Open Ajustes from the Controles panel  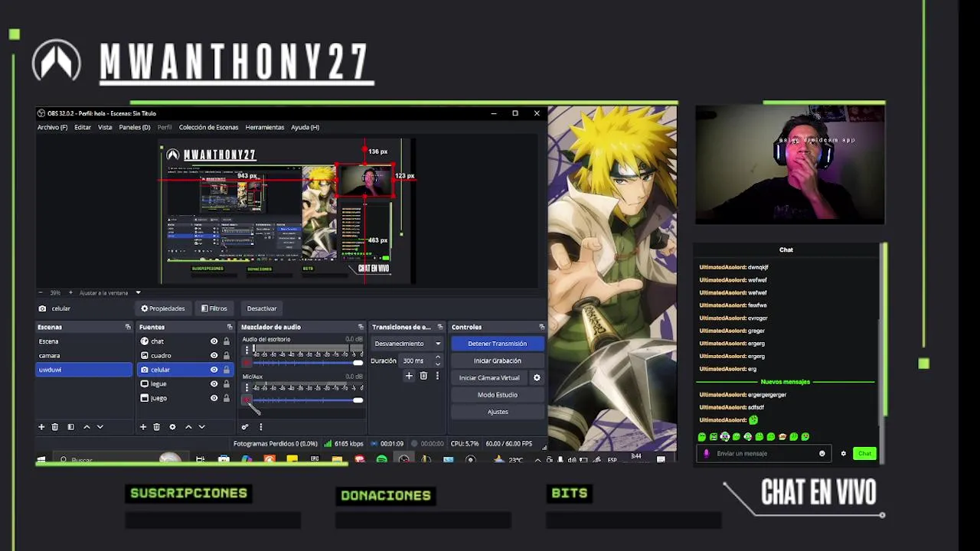tap(498, 412)
